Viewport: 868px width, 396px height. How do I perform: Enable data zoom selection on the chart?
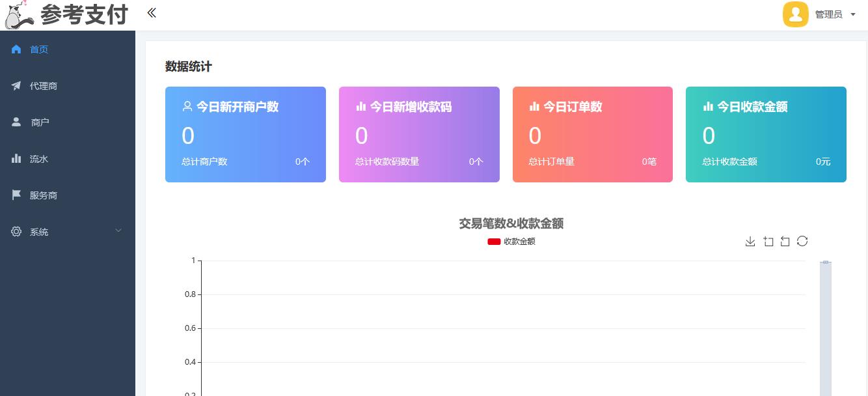[768, 241]
